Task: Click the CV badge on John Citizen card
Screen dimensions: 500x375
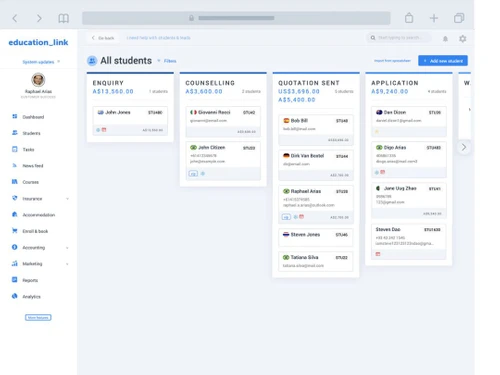Action: coord(193,174)
